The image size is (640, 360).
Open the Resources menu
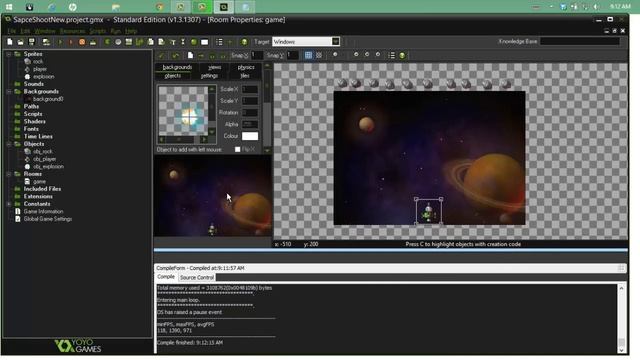pos(72,31)
